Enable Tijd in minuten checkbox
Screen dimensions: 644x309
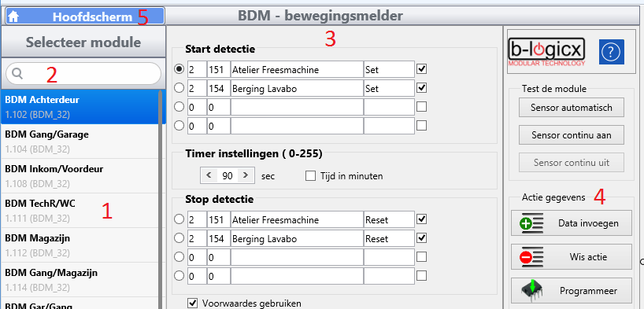coord(310,176)
